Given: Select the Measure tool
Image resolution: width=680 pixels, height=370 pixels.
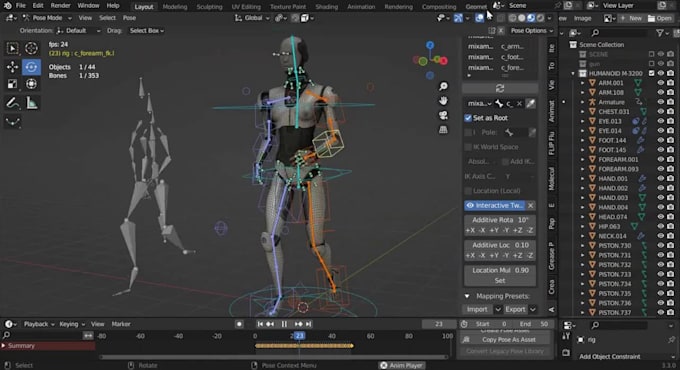Looking at the screenshot, I should [x=31, y=103].
